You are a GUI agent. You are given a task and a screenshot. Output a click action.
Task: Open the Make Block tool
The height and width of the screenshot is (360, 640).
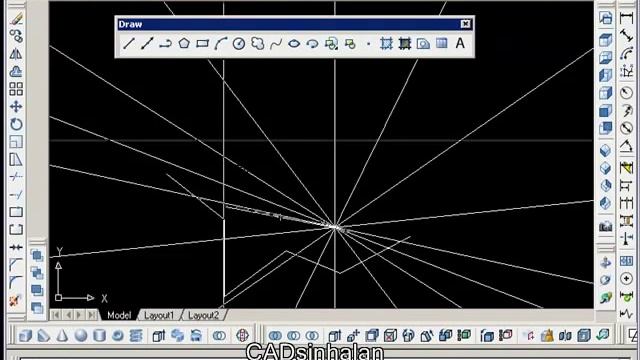click(x=350, y=43)
